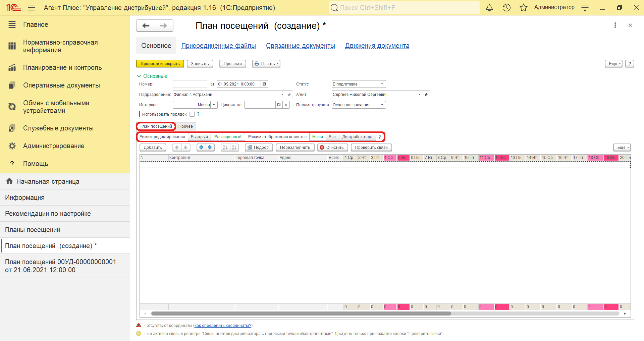
Task: Show Все clients mode
Action: coord(332,137)
